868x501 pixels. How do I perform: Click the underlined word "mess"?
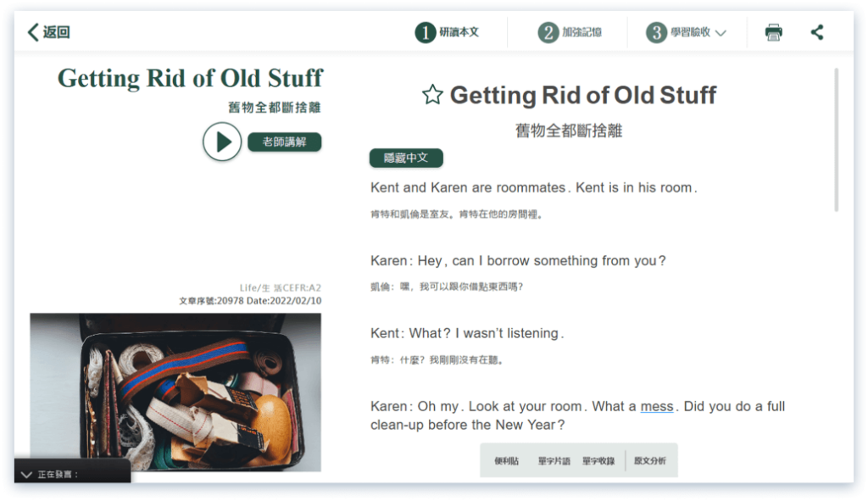657,407
